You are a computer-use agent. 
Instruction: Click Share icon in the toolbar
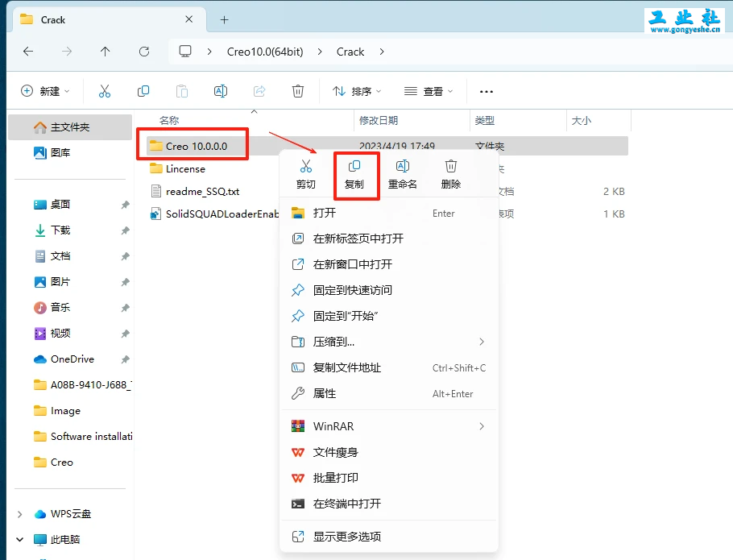point(259,91)
